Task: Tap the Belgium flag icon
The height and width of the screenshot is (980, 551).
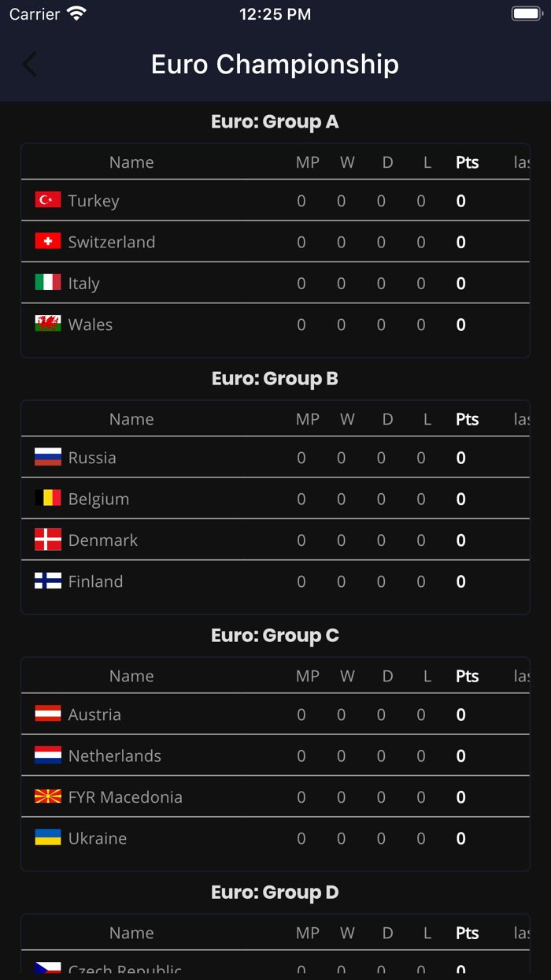Action: point(48,498)
